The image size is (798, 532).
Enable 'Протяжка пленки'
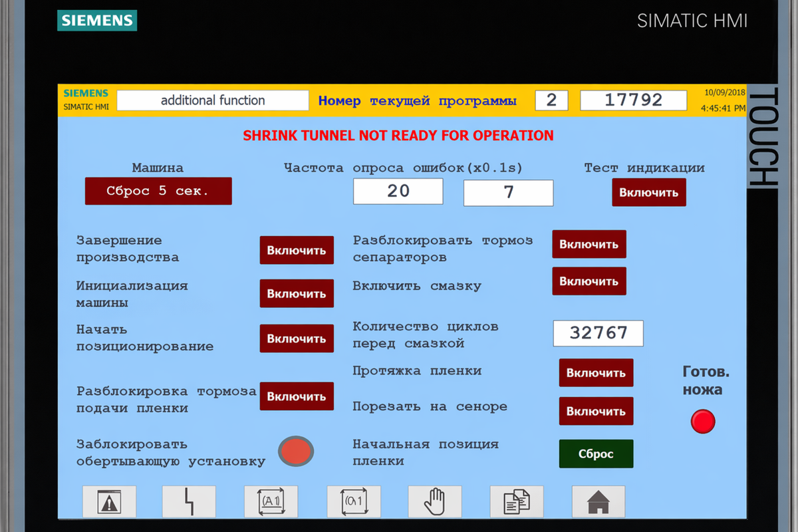pos(596,373)
